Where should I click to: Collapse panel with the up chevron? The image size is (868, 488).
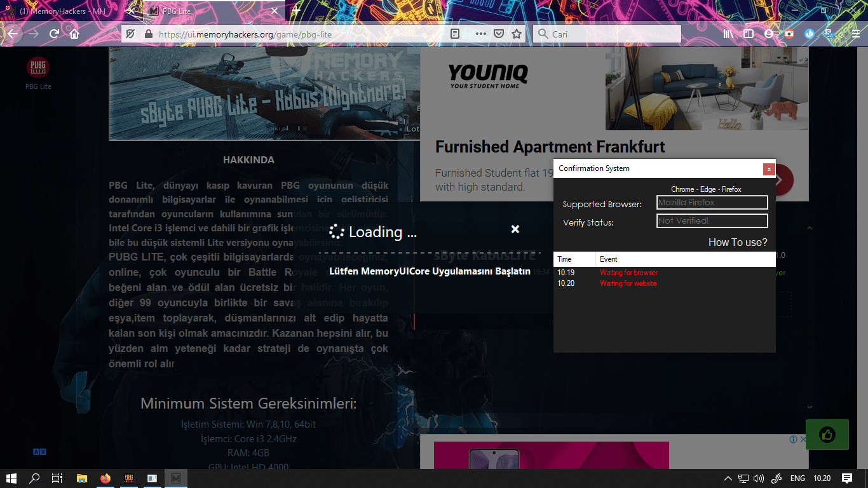pyautogui.click(x=810, y=228)
